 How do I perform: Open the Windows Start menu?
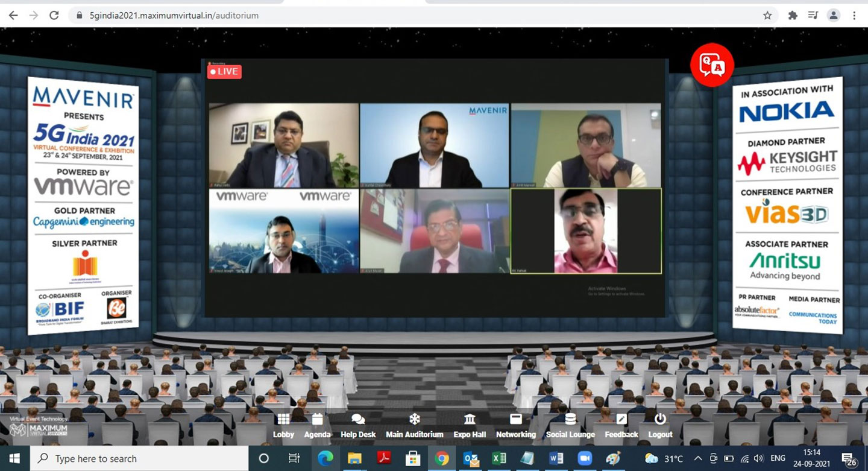14,458
